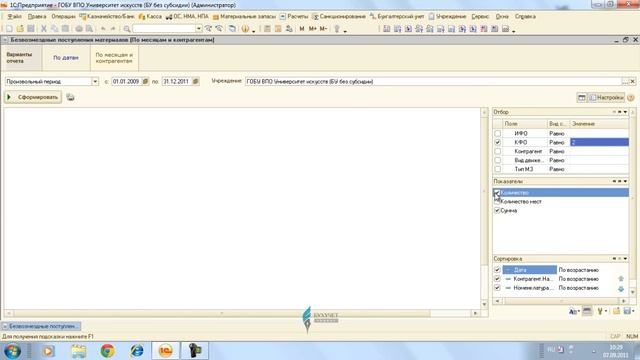The image size is (640, 360).
Task: Open the Сортировка panel menu arrow
Action: pos(625,259)
